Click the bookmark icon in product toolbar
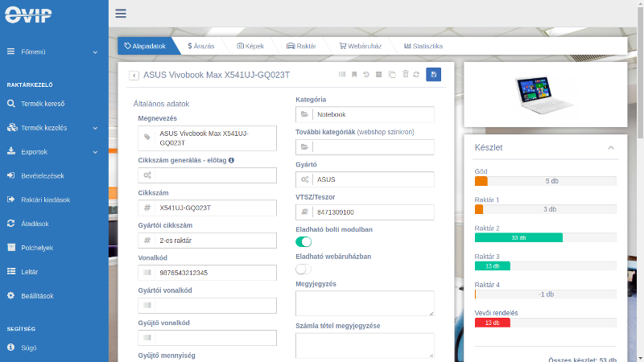This screenshot has width=644, height=362. pos(354,74)
